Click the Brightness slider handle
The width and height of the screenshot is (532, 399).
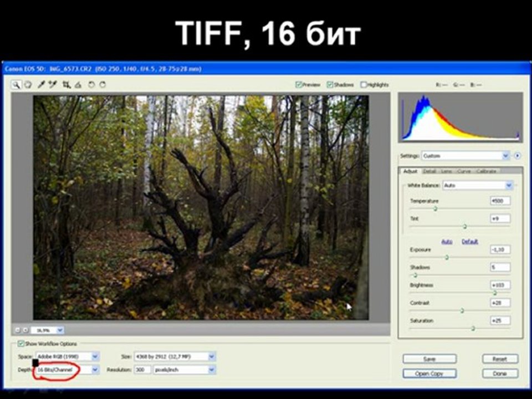click(x=495, y=293)
